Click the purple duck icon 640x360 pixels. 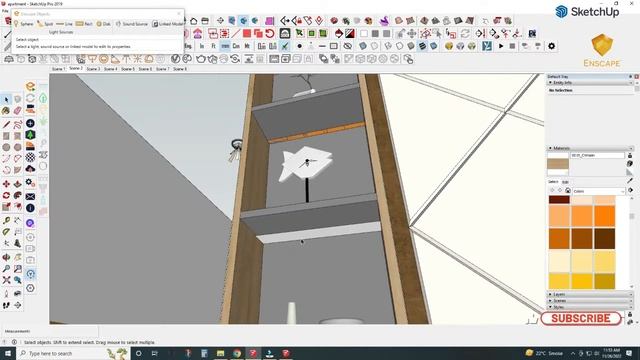(x=384, y=20)
